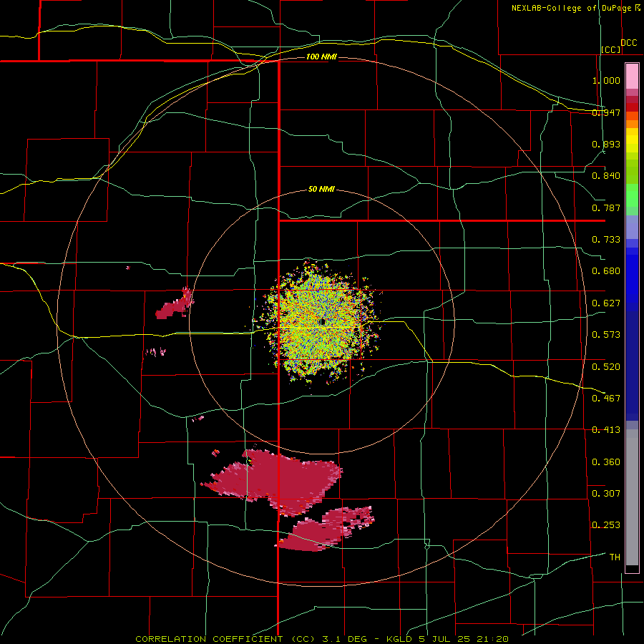The width and height of the screenshot is (644, 644).
Task: Click the Correlation Coefficient product caption
Action: pyautogui.click(x=322, y=639)
